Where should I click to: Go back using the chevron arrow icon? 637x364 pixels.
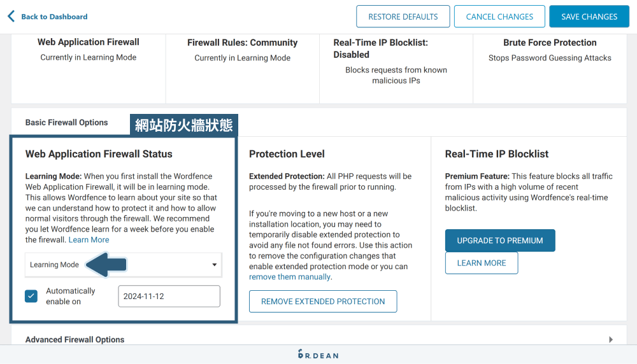coord(11,17)
